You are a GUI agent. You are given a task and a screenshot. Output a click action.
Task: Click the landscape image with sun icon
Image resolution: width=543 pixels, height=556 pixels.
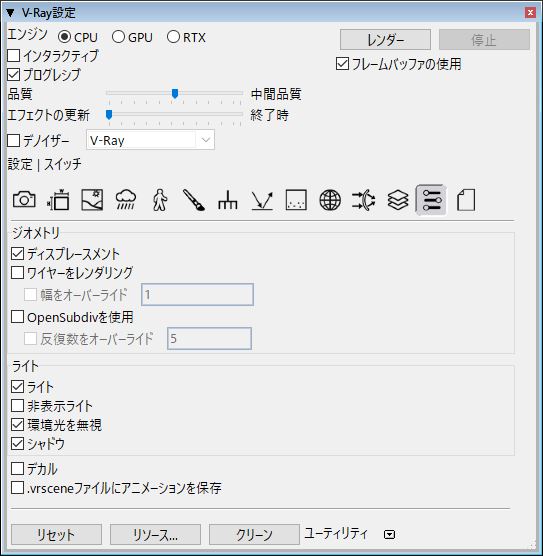(x=92, y=200)
